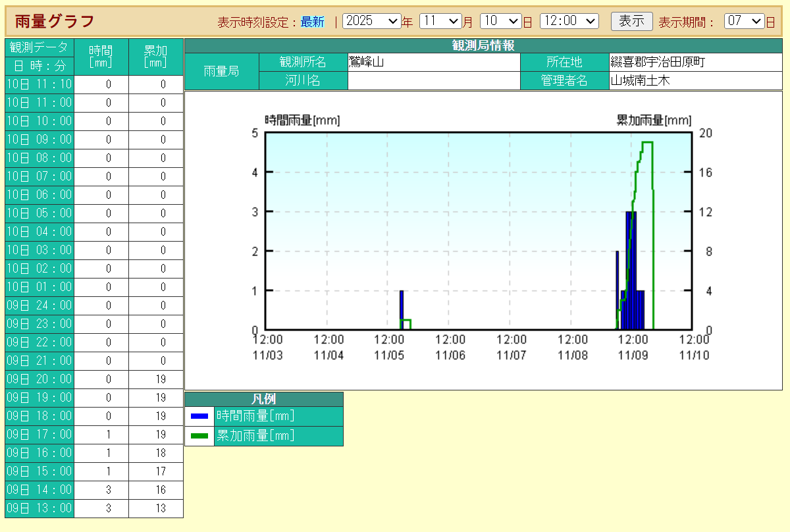Open the month dropdown showing 11
790x532 pixels.
coord(440,21)
